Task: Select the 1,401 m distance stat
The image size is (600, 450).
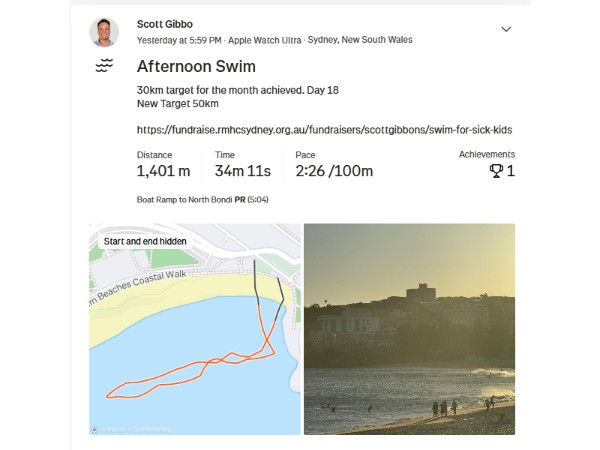Action: click(163, 171)
